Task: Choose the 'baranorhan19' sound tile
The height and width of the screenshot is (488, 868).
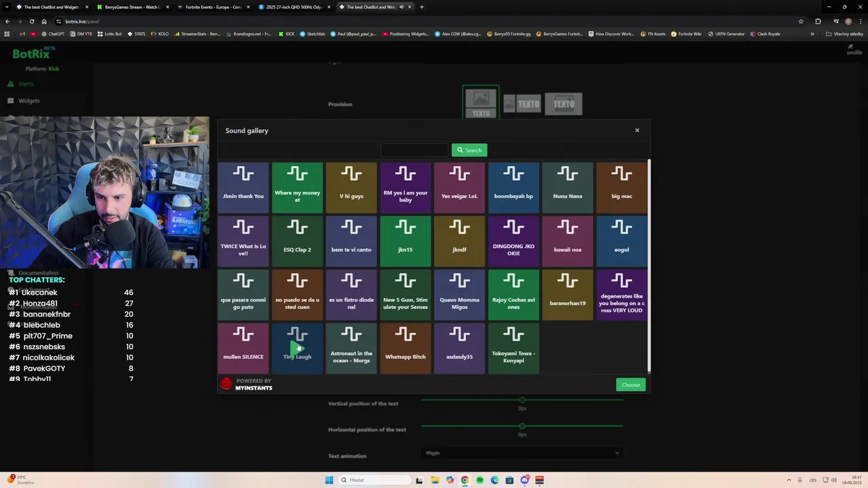Action: [x=568, y=294]
